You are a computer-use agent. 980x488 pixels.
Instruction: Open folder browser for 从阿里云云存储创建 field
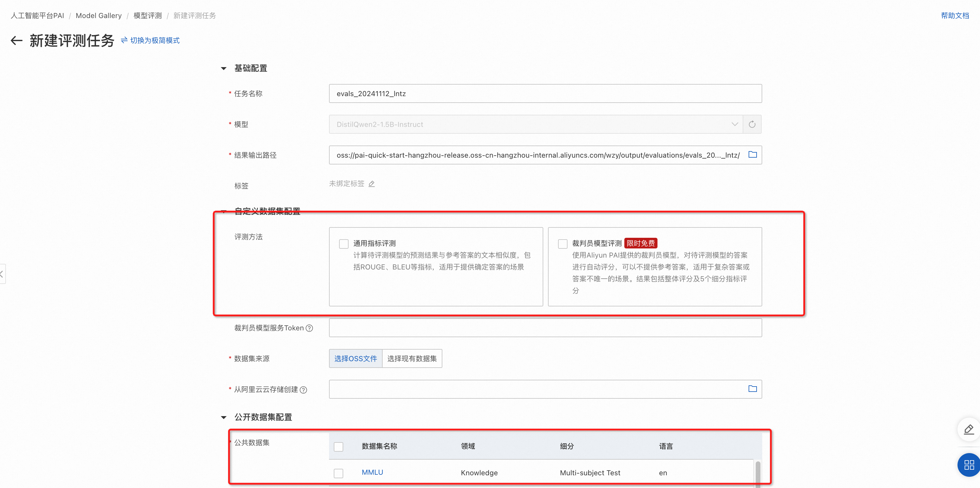(752, 389)
